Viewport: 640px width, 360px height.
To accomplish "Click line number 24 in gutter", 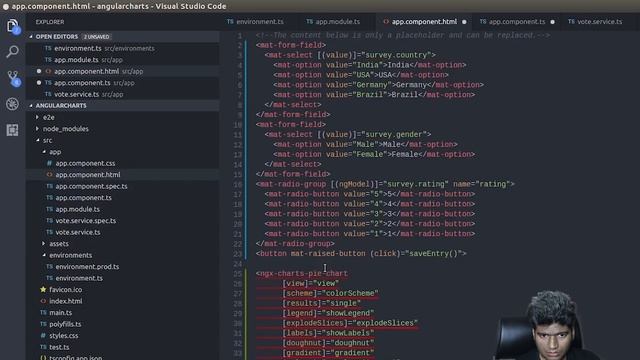I will coord(238,264).
